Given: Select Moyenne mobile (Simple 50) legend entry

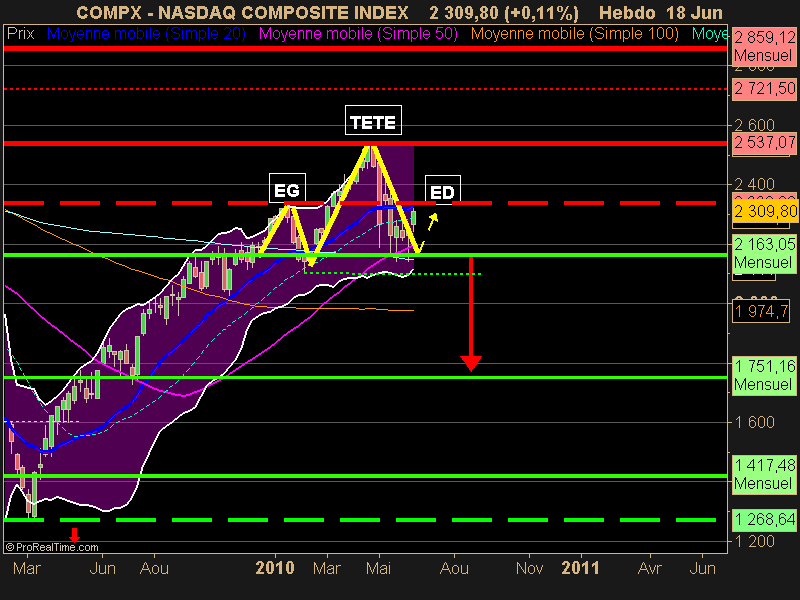Looking at the screenshot, I should click(358, 34).
